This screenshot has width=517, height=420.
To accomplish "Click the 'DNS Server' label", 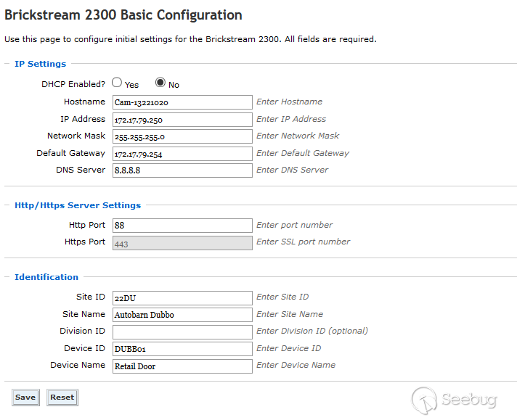I will [x=81, y=170].
